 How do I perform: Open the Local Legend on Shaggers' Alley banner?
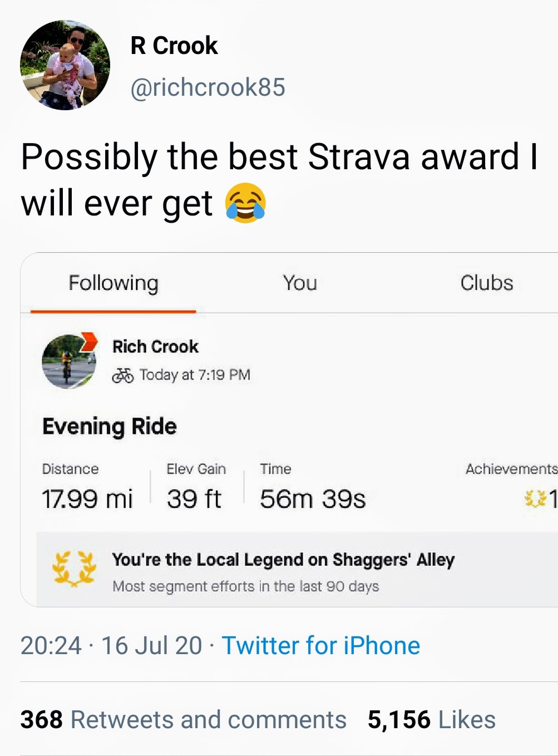click(297, 569)
